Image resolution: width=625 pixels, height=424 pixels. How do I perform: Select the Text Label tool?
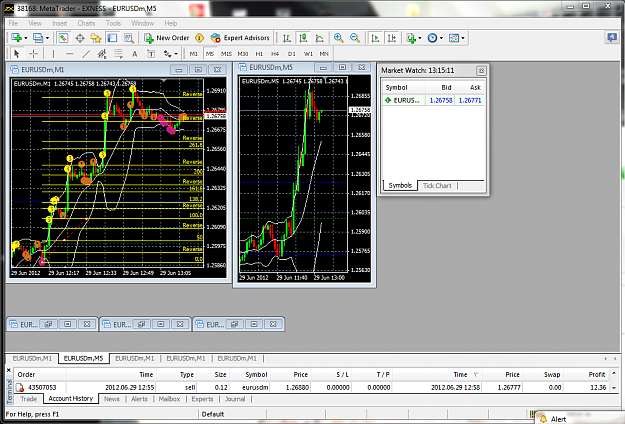click(151, 53)
